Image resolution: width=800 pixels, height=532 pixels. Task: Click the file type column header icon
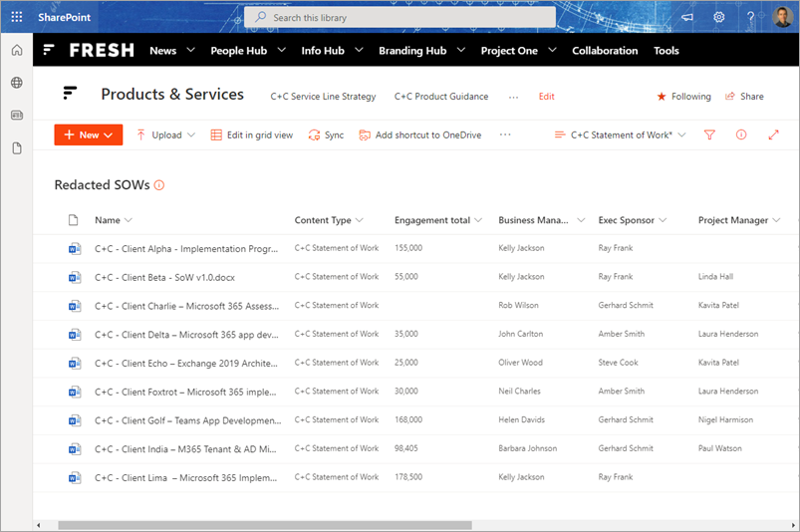(x=74, y=220)
